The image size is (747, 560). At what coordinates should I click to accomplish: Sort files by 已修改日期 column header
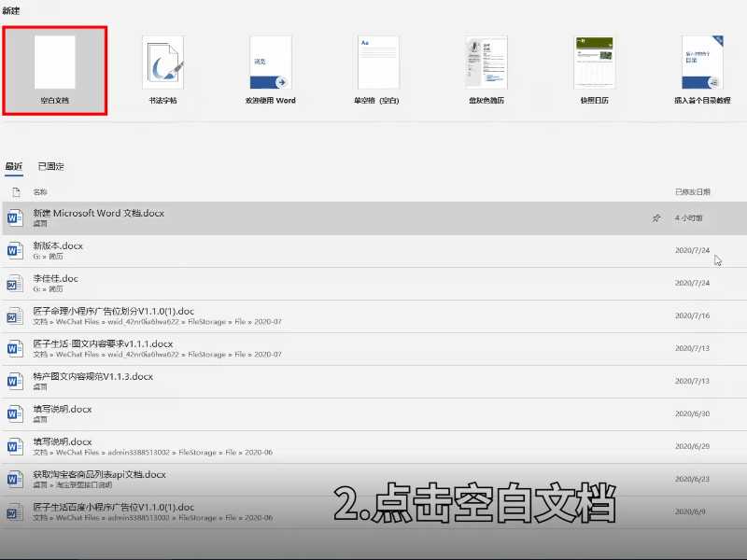point(691,191)
